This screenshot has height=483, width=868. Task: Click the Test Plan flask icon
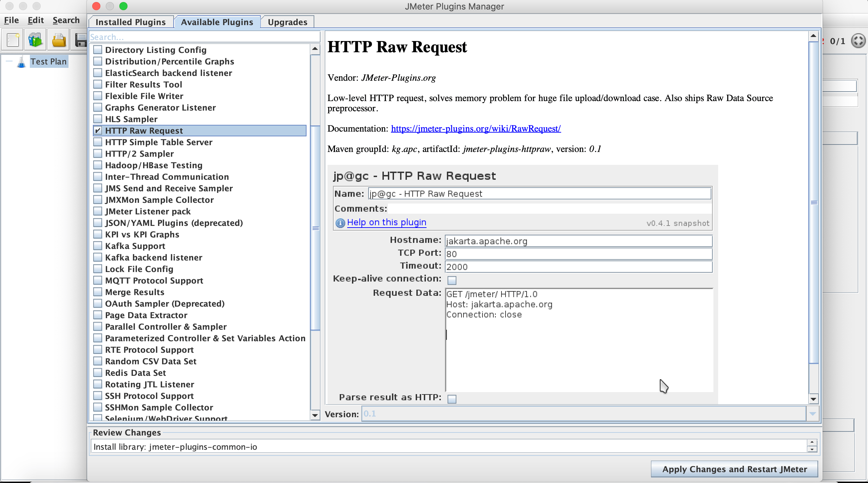pyautogui.click(x=21, y=62)
